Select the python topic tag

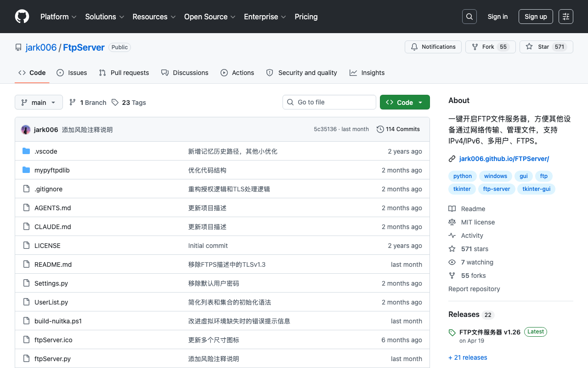(x=463, y=176)
